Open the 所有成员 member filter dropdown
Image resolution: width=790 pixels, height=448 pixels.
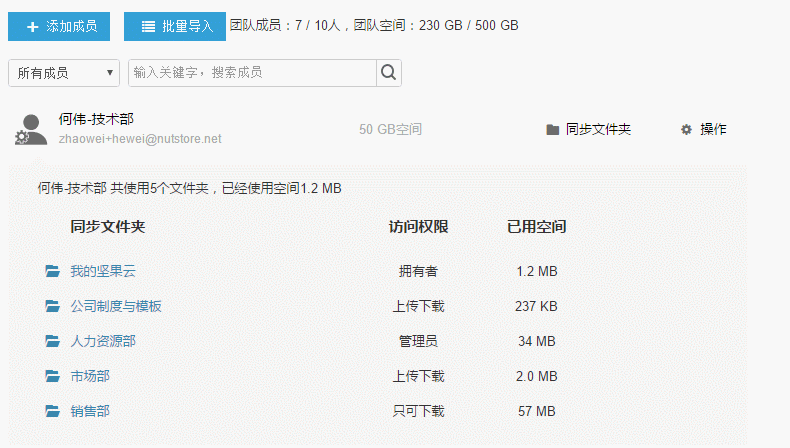[64, 73]
